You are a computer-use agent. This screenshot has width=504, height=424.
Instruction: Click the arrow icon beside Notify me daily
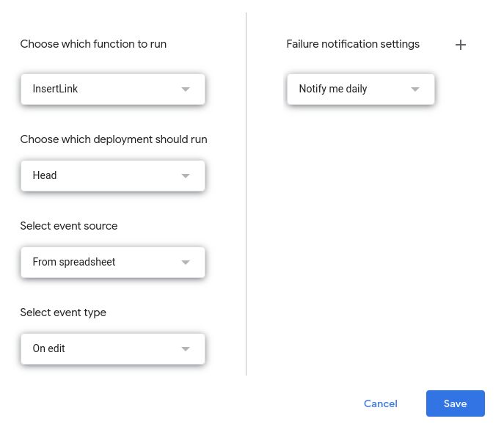(415, 89)
